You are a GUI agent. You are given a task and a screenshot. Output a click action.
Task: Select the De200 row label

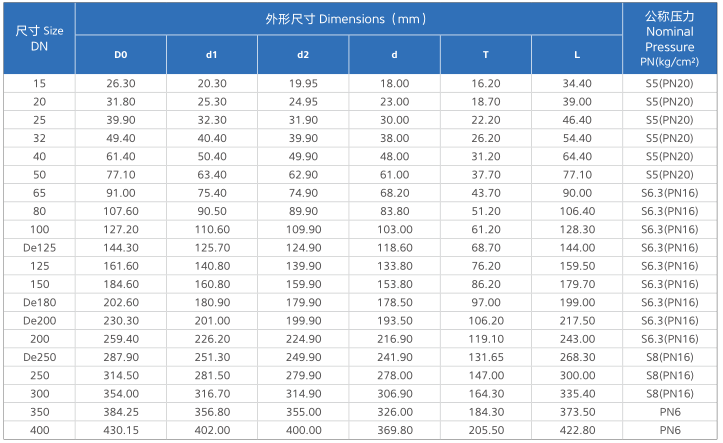click(39, 321)
